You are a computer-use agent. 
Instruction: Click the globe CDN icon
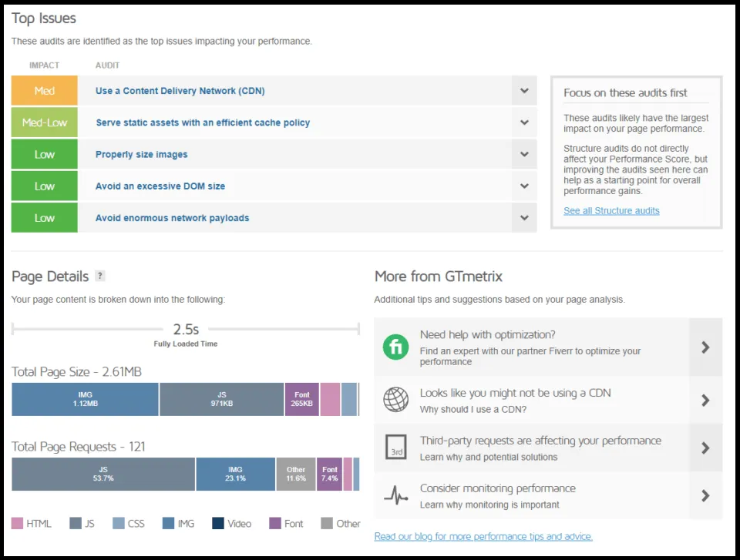pyautogui.click(x=395, y=400)
